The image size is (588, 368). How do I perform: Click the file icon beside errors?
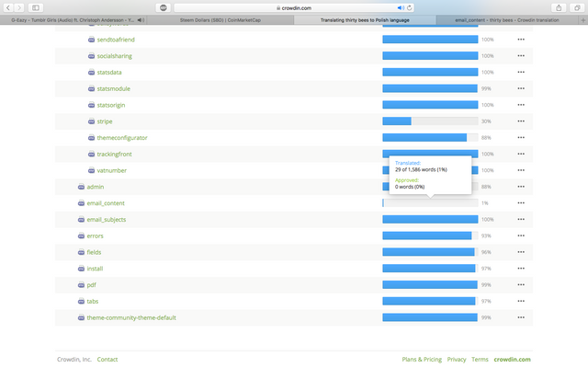pyautogui.click(x=81, y=236)
